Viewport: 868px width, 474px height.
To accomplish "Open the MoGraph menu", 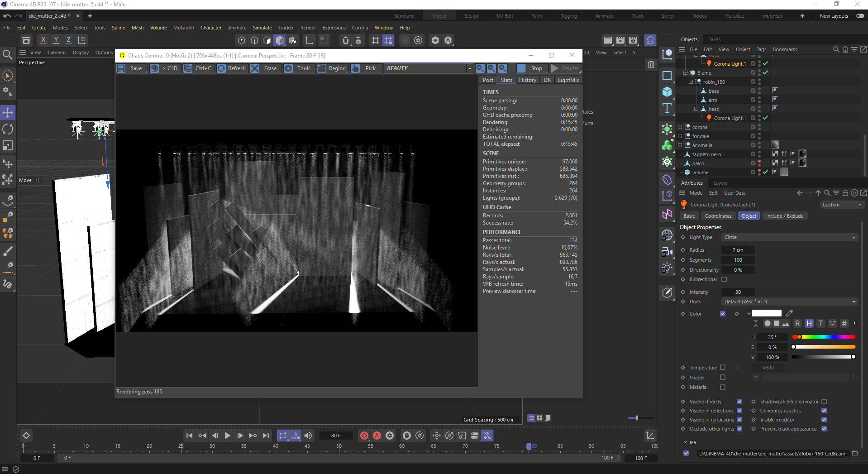I will [184, 28].
